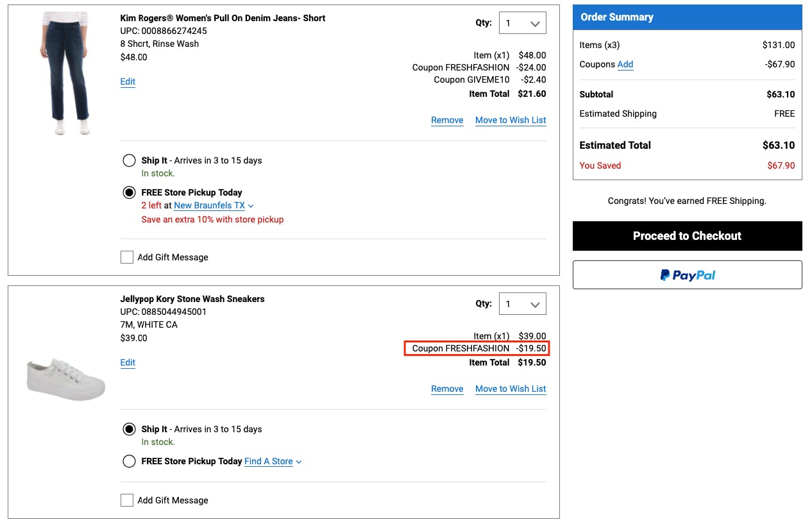Click Edit link for Kim Rogers jeans

click(x=128, y=81)
